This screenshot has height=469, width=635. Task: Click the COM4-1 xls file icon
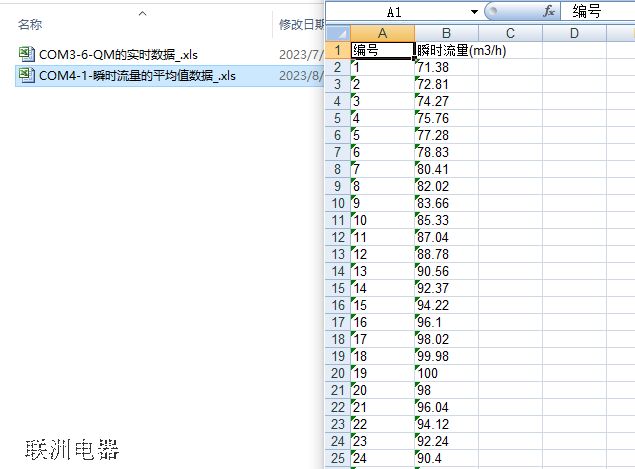[26, 75]
